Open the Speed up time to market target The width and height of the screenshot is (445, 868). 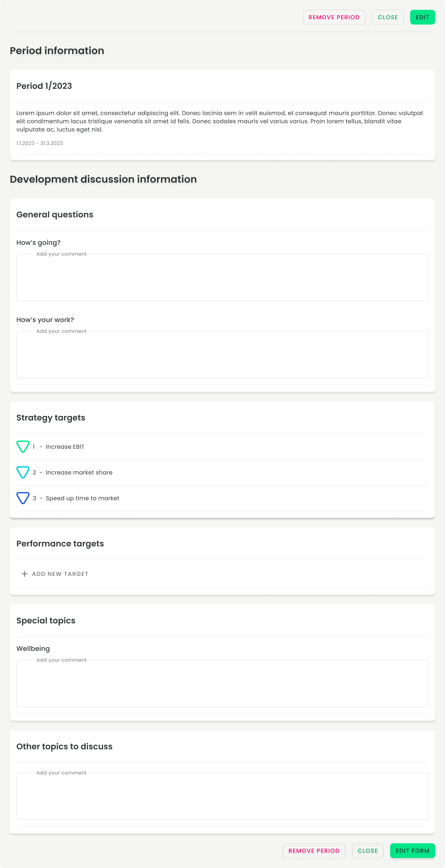click(222, 498)
